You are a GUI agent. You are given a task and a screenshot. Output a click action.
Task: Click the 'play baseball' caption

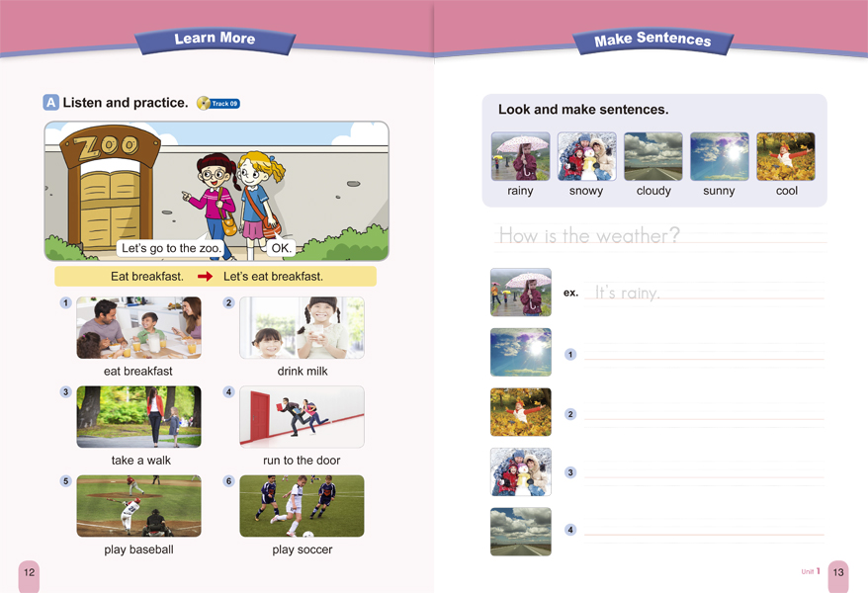[x=139, y=550]
